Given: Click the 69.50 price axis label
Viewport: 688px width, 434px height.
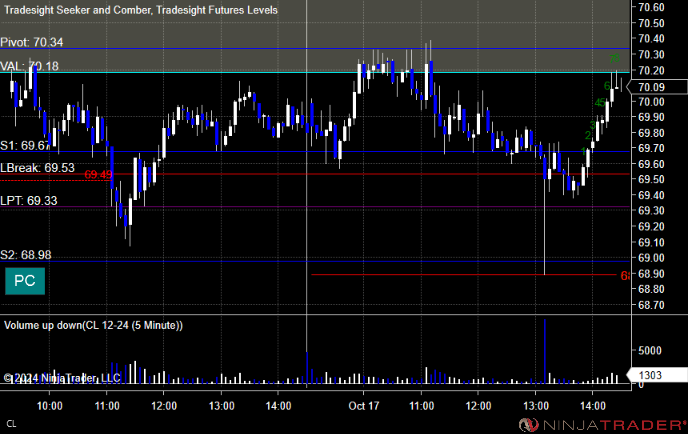Looking at the screenshot, I should (651, 179).
